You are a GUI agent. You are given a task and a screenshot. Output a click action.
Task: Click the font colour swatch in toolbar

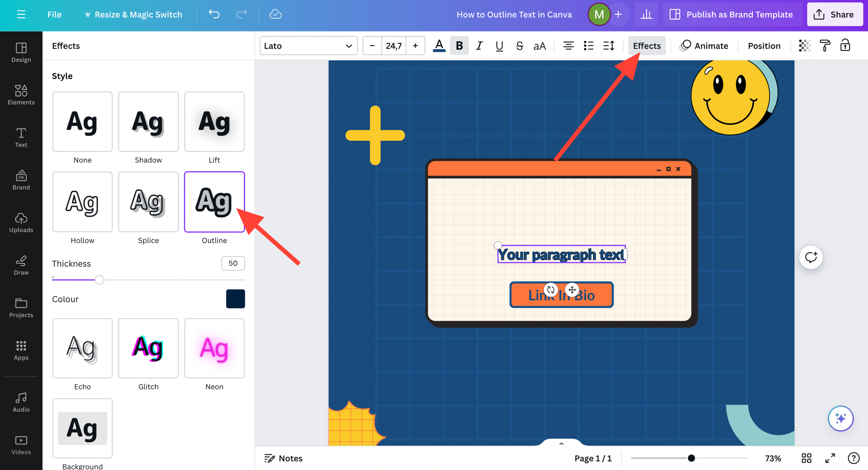(438, 46)
